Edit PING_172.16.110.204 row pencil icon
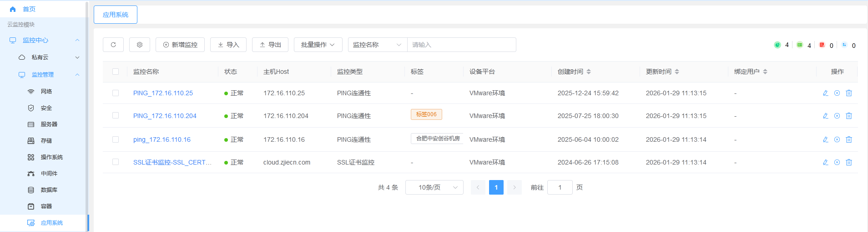The image size is (868, 232). point(825,116)
